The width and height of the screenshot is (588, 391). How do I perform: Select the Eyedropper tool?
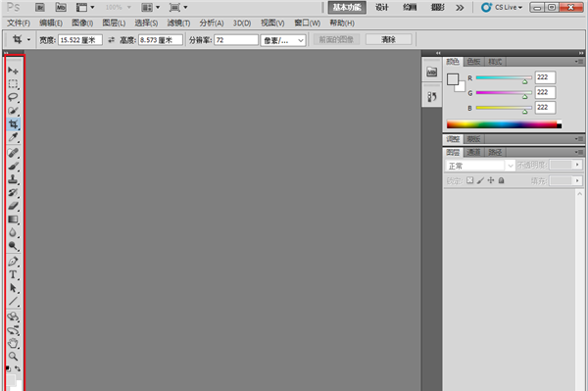click(13, 137)
